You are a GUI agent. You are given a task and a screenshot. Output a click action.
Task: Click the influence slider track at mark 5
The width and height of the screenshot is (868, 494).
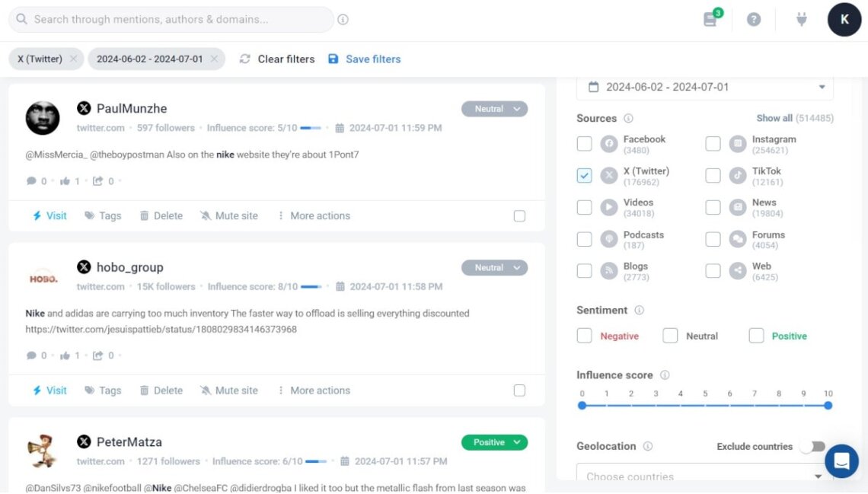tap(705, 406)
